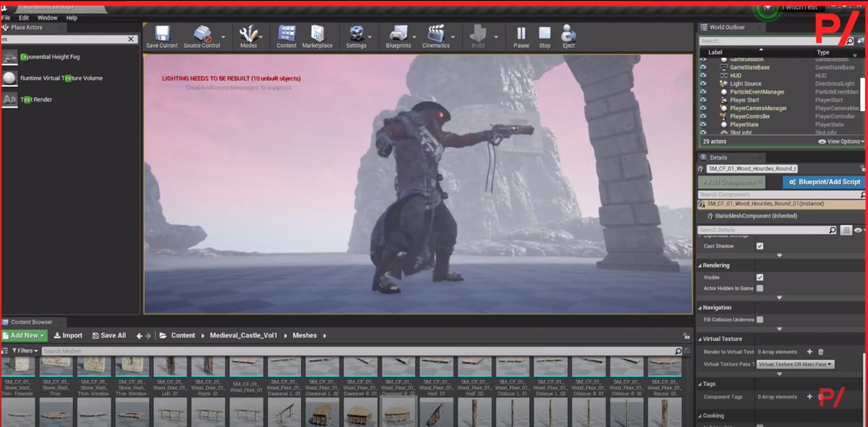This screenshot has height=427, width=868.
Task: Add element to Render to Virtual Texture array
Action: (x=809, y=351)
